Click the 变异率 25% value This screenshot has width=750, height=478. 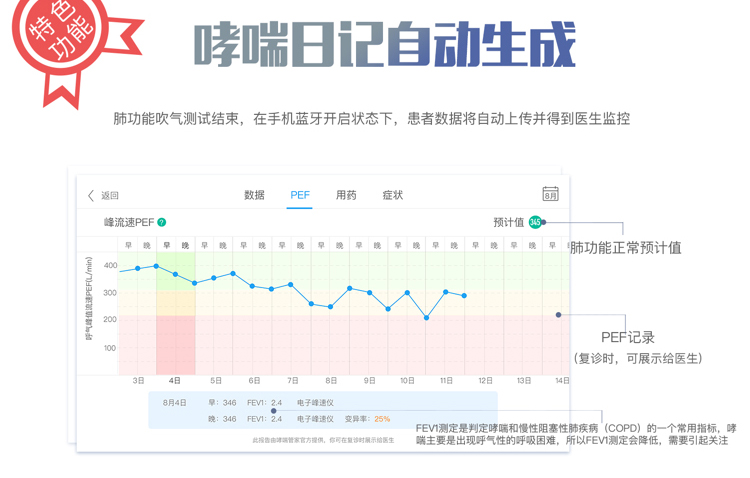367,419
